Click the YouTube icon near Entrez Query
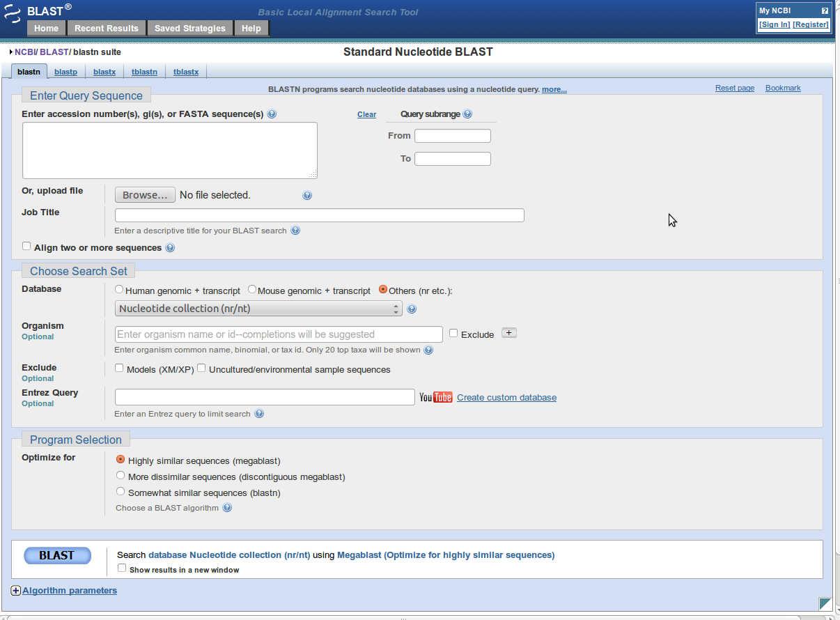 436,397
